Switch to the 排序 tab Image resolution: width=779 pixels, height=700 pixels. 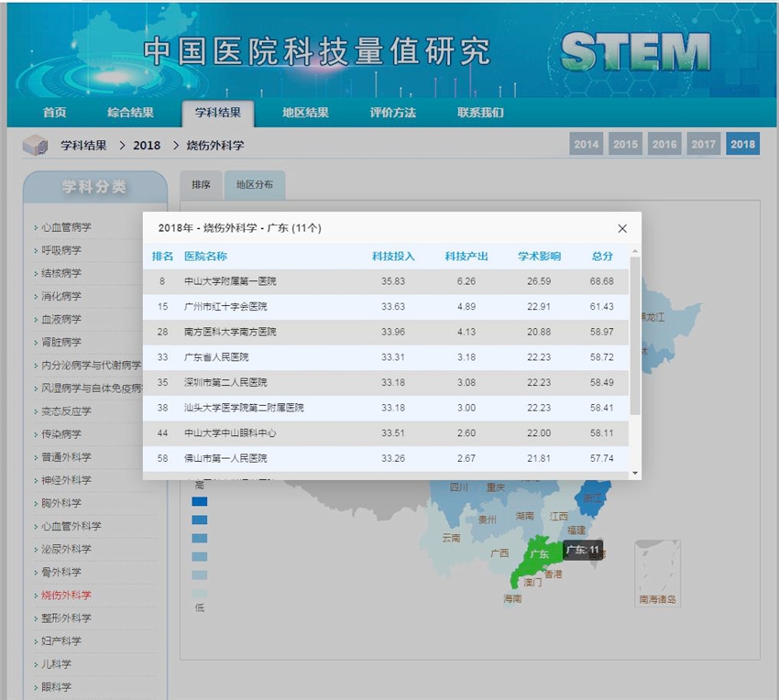click(x=202, y=185)
